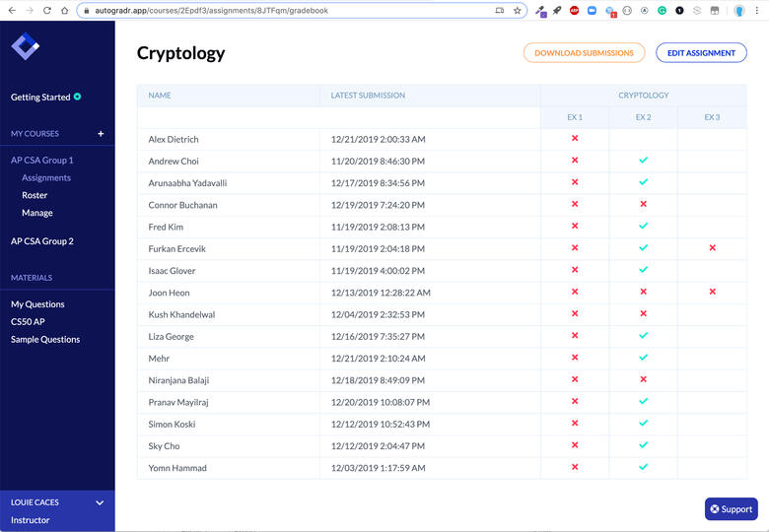The height and width of the screenshot is (532, 769).
Task: Click Connor Buchanan's EX 2 red cross
Action: pyautogui.click(x=644, y=204)
